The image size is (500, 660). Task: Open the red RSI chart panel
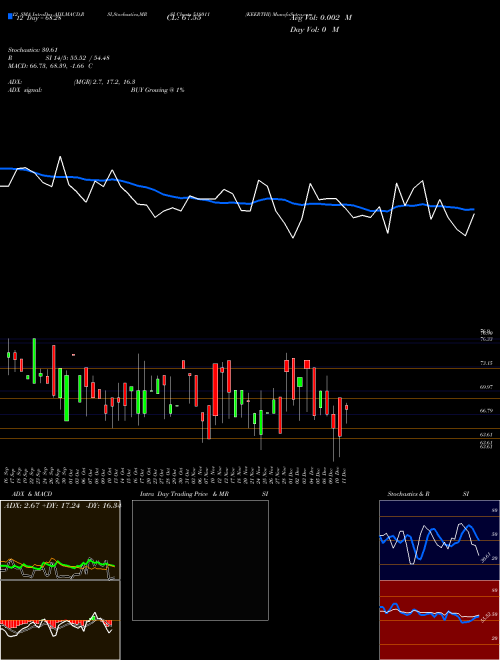439,620
